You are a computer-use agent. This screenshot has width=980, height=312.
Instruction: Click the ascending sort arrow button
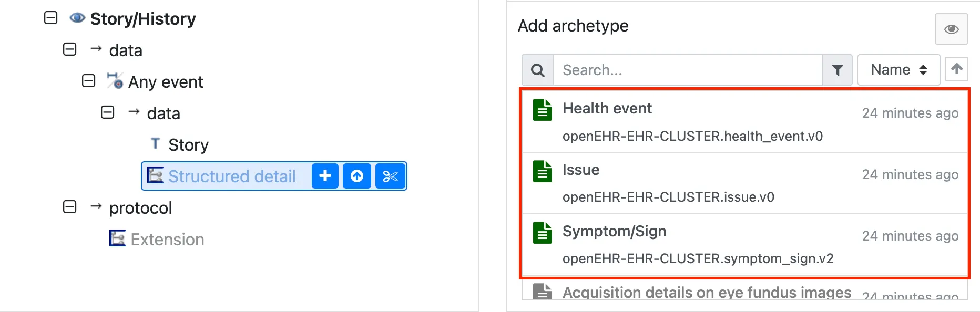click(957, 69)
